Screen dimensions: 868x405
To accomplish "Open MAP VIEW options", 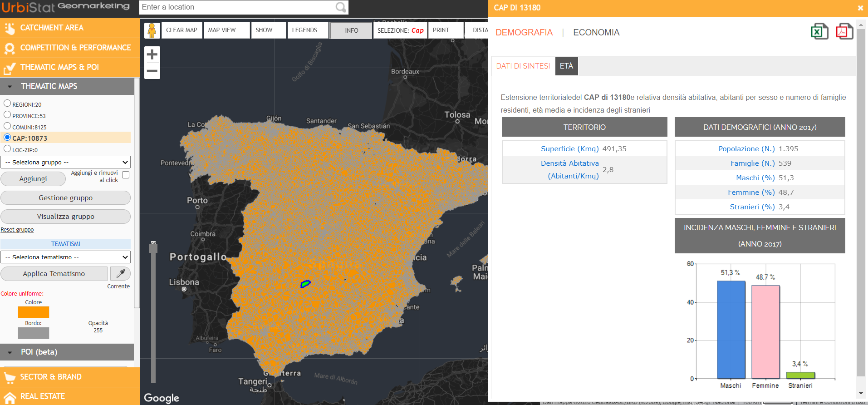I will click(226, 30).
